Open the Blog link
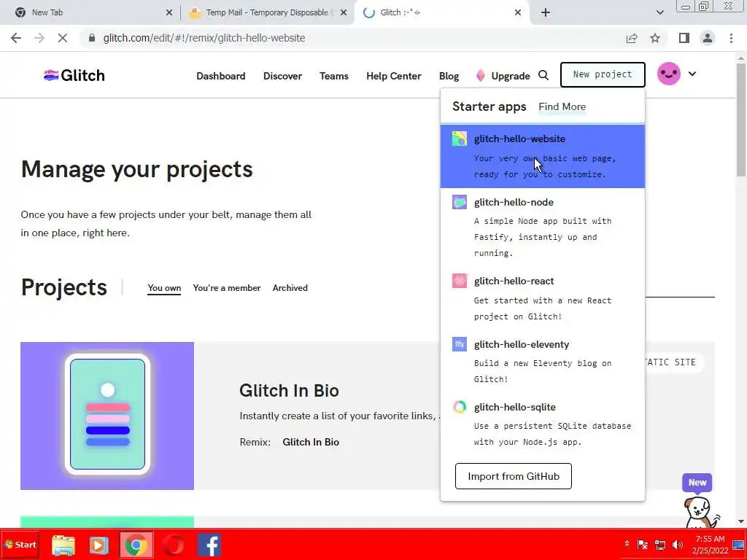Viewport: 747px width, 560px height. coord(449,76)
